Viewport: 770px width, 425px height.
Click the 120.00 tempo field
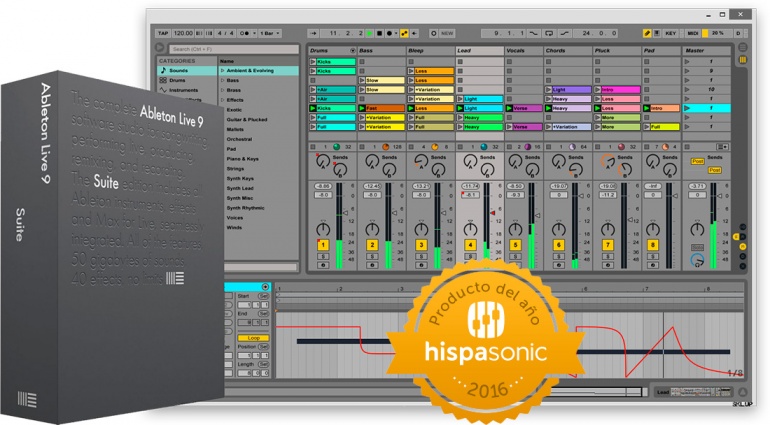[183, 33]
